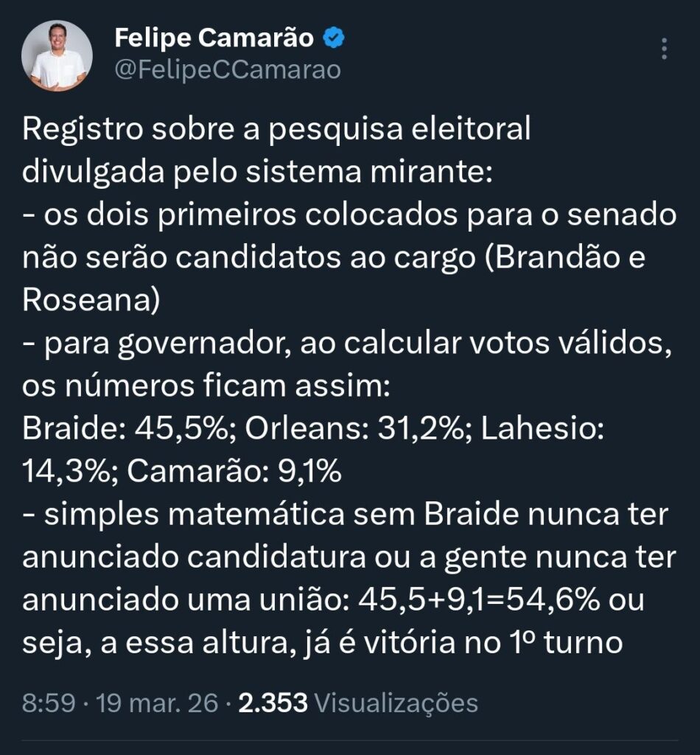Click the 2.353 view count number
The width and height of the screenshot is (700, 755).
click(273, 703)
